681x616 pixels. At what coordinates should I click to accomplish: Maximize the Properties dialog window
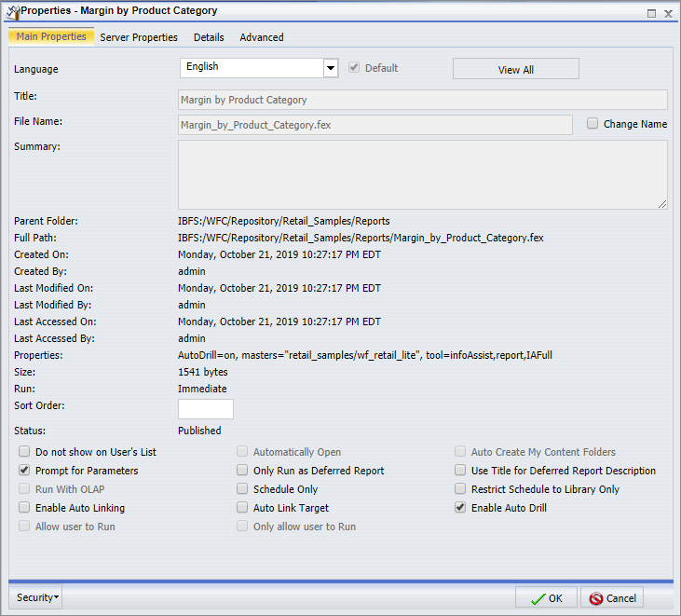pyautogui.click(x=651, y=13)
